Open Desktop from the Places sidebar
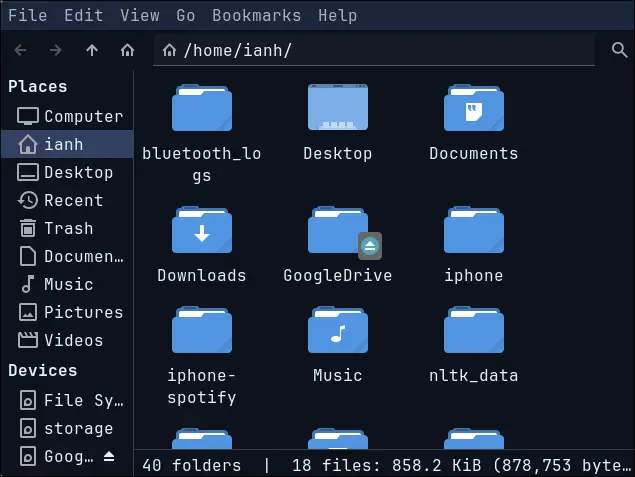635x477 pixels. pyautogui.click(x=67, y=172)
